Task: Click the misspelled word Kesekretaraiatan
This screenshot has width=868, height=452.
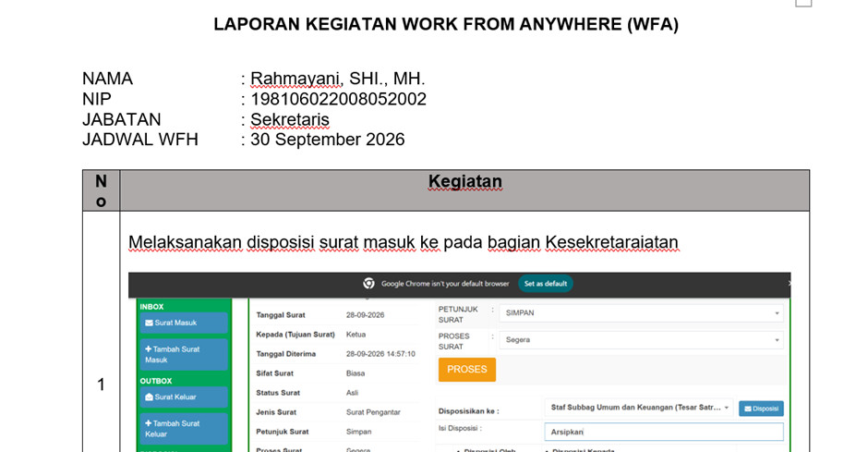Action: click(x=611, y=242)
